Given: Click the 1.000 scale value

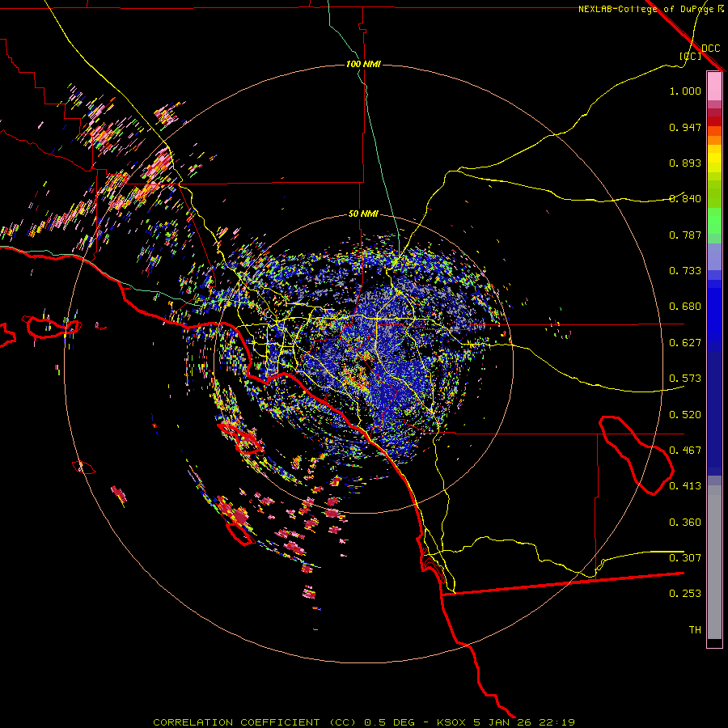Looking at the screenshot, I should 685,91.
